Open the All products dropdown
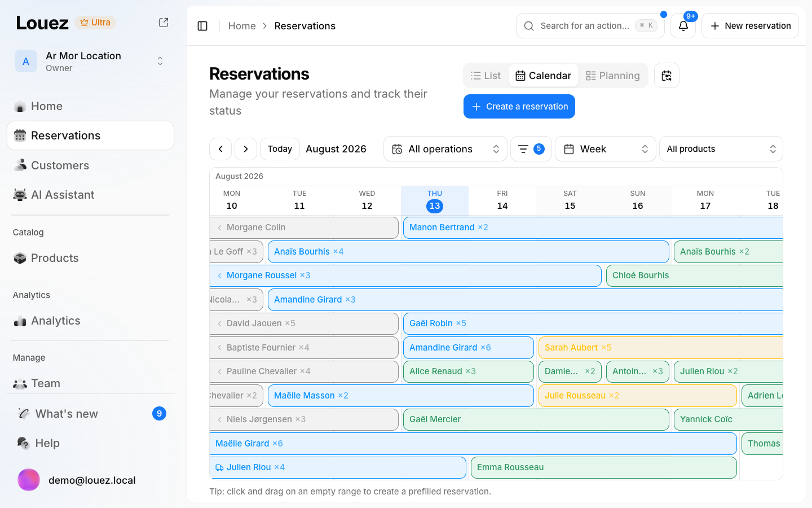The height and width of the screenshot is (508, 812). coord(721,149)
